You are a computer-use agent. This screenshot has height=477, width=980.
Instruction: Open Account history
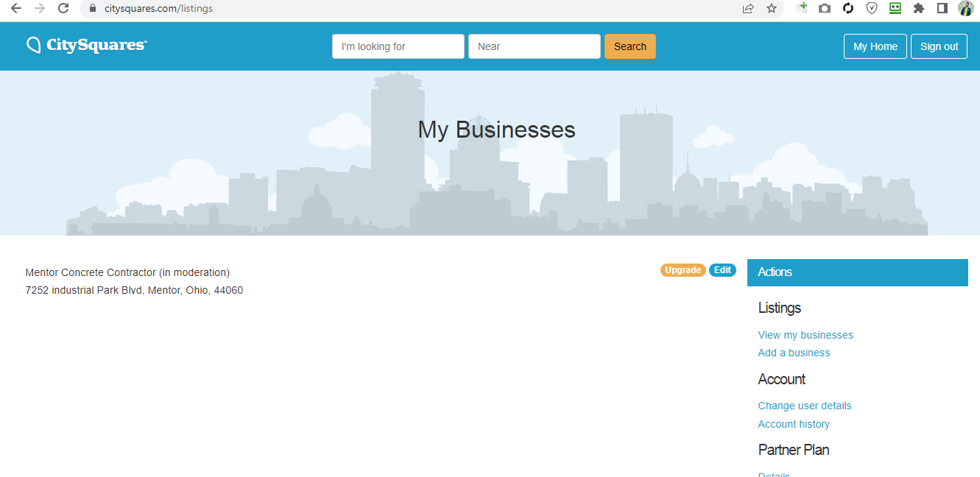(x=794, y=424)
